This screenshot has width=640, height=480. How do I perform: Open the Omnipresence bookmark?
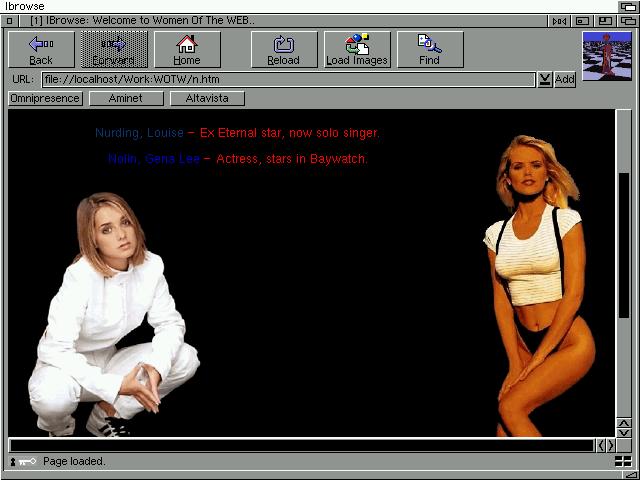pyautogui.click(x=45, y=98)
